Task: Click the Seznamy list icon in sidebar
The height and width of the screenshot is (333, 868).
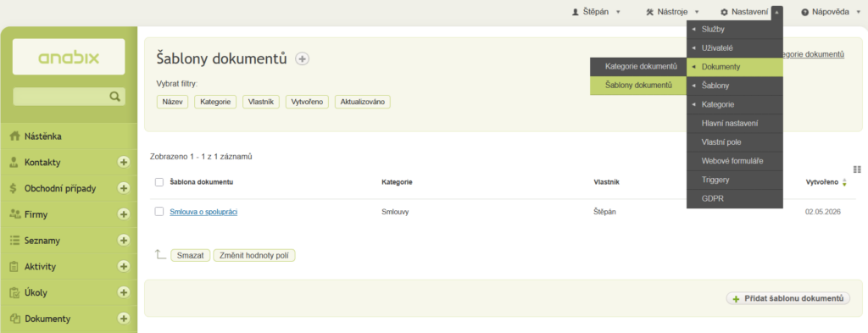Action: coord(15,241)
